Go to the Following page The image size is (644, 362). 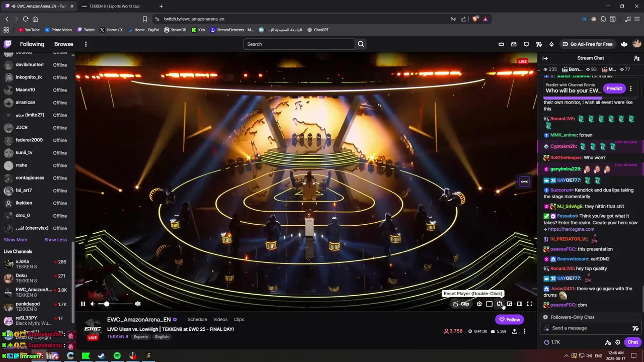click(x=32, y=44)
